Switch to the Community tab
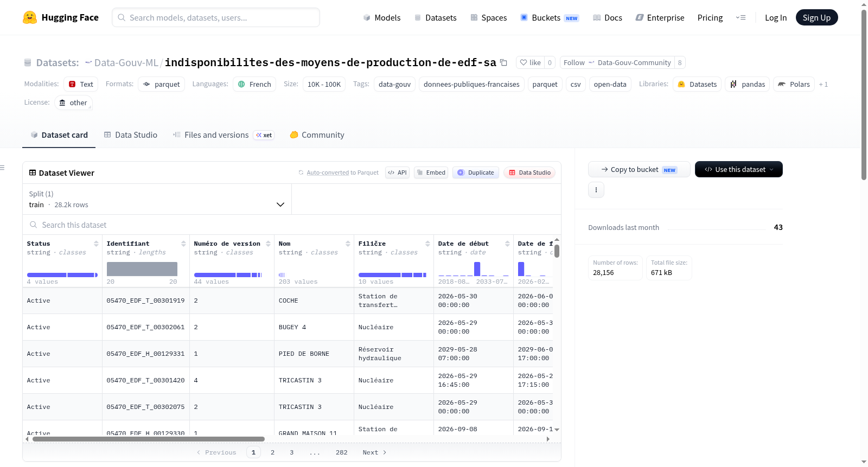Image resolution: width=868 pixels, height=467 pixels. [317, 135]
